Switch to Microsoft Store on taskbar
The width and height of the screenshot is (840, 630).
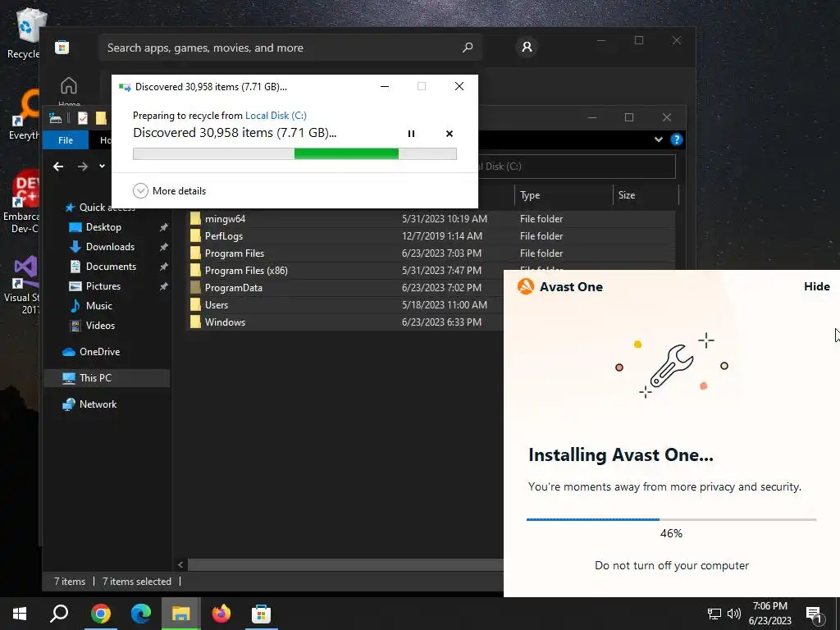click(x=262, y=614)
